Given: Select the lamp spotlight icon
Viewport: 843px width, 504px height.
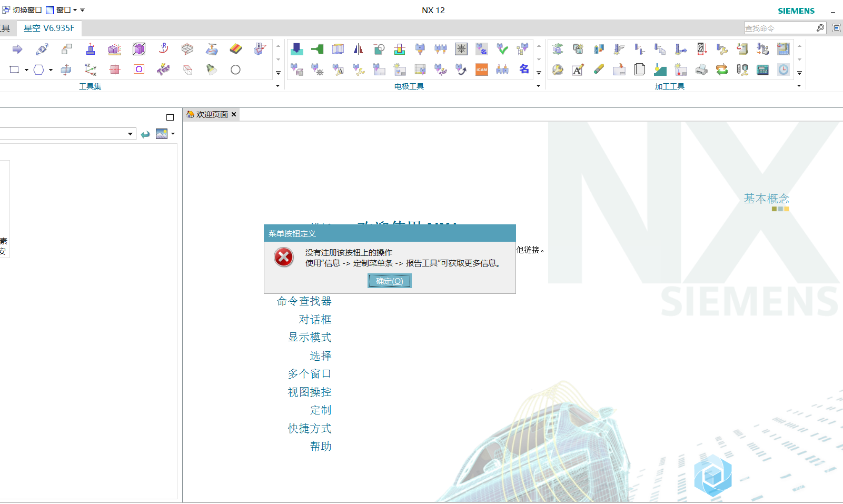Looking at the screenshot, I should 211,70.
